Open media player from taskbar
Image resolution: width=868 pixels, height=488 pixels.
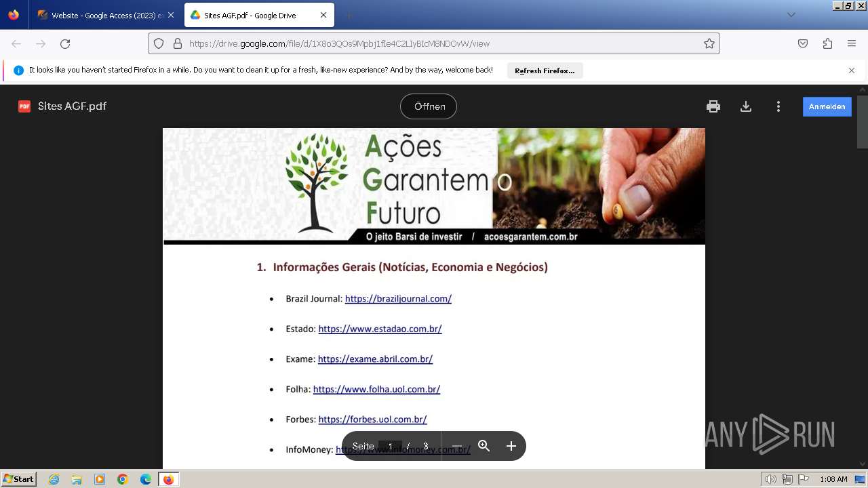pos(100,479)
